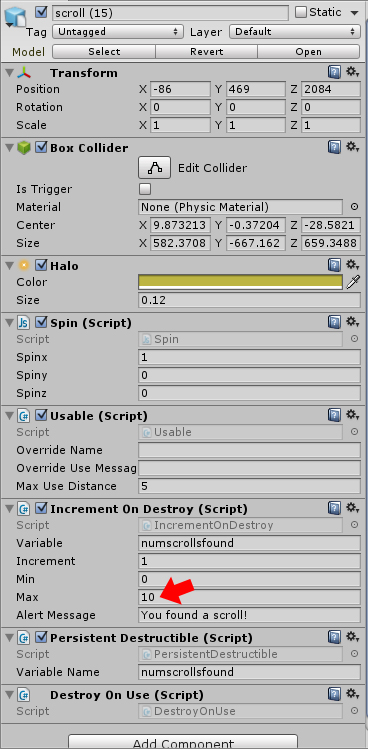368x749 pixels.
Task: Click the object name field scroll (15)
Action: click(170, 13)
